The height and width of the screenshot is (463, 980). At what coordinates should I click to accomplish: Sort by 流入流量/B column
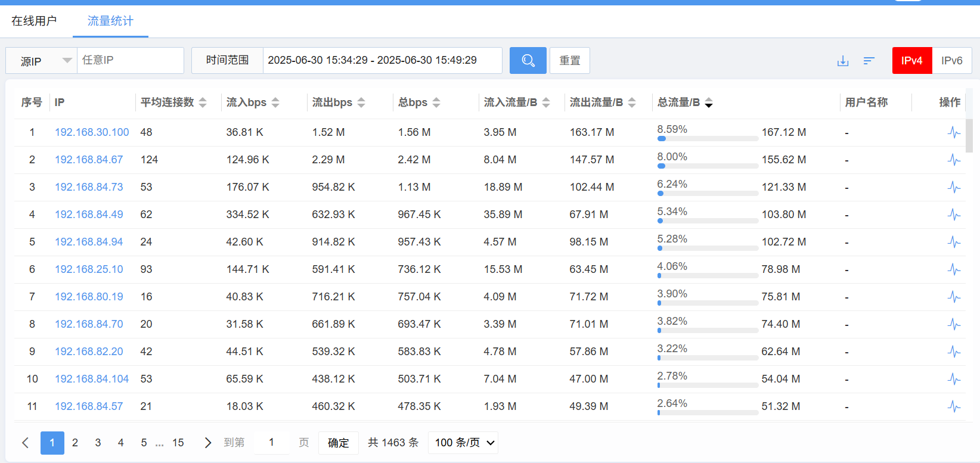point(546,102)
